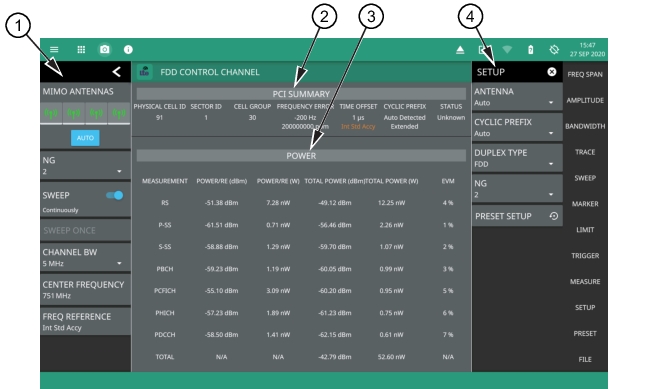Click the S-SS measurement row label
654x389 pixels.
pos(165,246)
